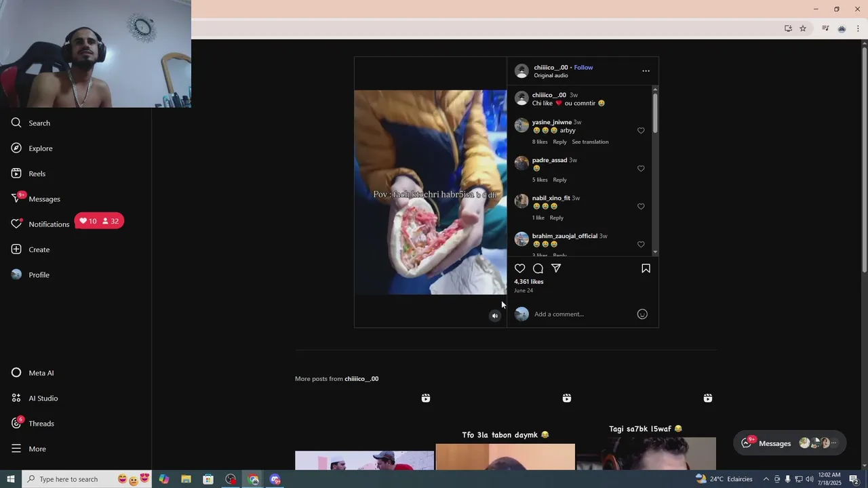Open Threads in sidebar
868x488 pixels.
pyautogui.click(x=33, y=424)
